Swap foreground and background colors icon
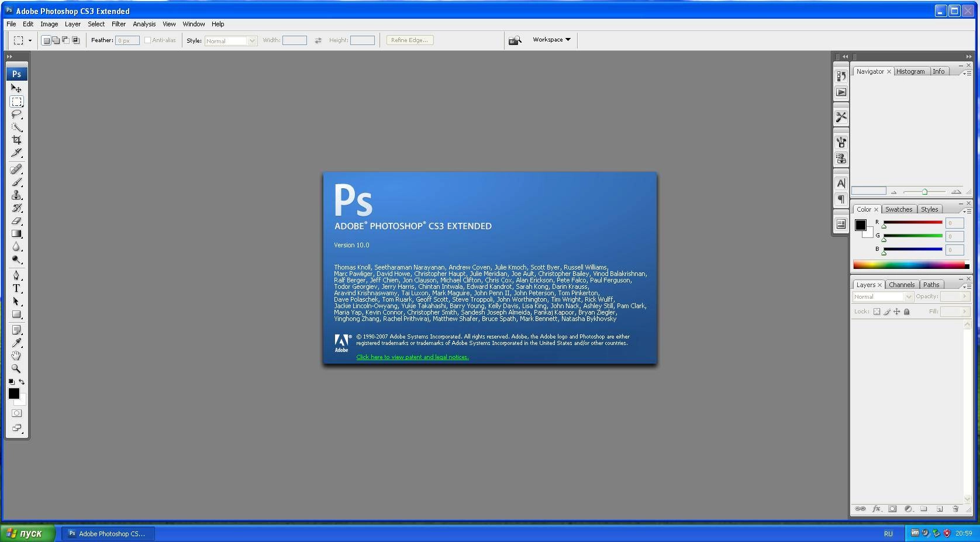Viewport: 980px width, 542px height. coord(22,382)
